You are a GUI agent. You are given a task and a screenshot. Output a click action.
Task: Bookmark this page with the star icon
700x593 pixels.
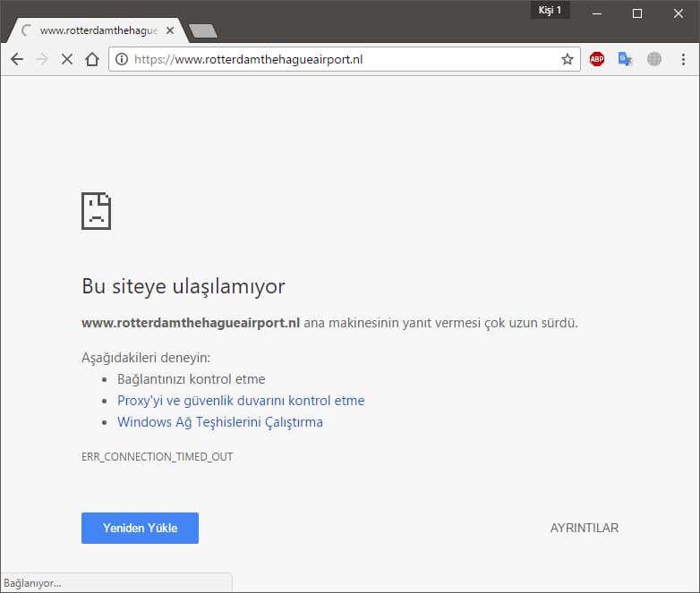click(567, 60)
